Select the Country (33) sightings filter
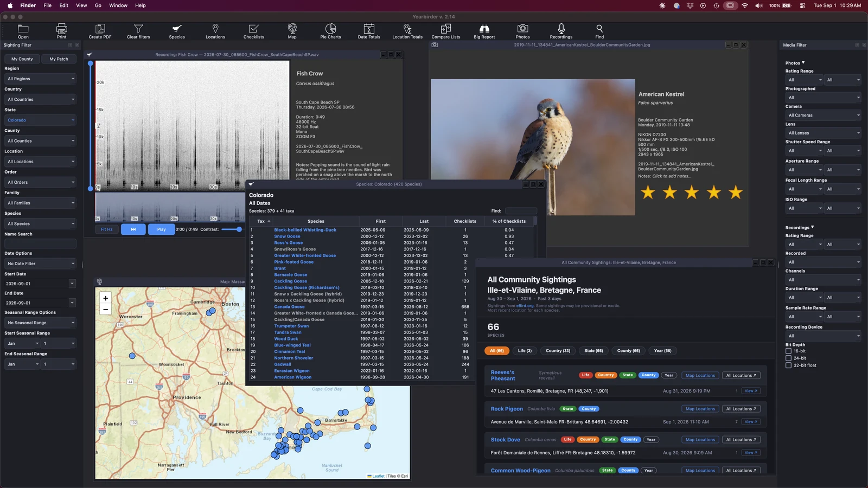 pyautogui.click(x=558, y=351)
